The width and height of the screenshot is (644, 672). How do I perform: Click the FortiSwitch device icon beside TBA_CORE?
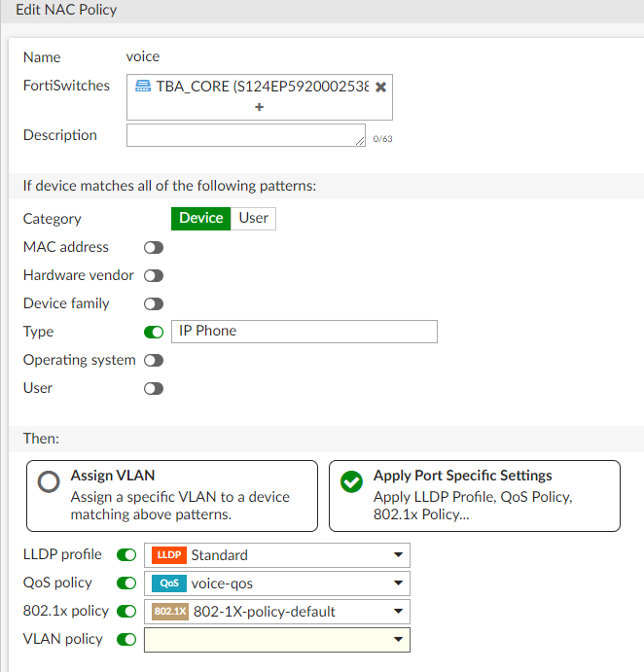(x=143, y=87)
